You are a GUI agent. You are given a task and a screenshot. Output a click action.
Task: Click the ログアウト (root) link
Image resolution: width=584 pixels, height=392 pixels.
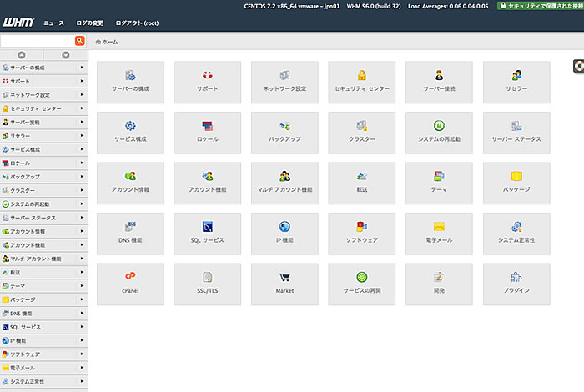click(x=138, y=23)
